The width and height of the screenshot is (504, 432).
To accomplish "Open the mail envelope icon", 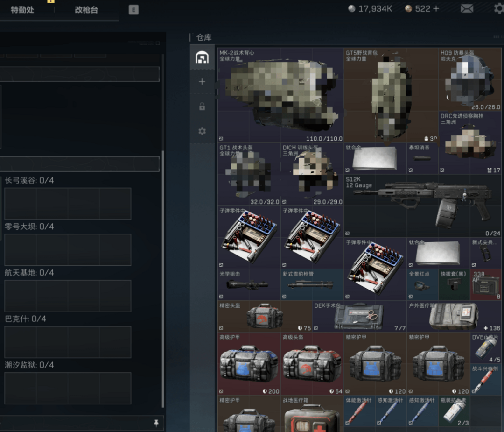I will coord(467,8).
